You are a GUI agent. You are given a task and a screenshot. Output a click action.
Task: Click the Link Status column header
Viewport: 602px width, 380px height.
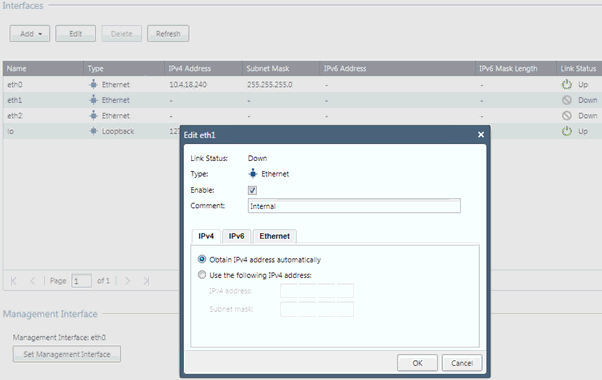coord(579,68)
